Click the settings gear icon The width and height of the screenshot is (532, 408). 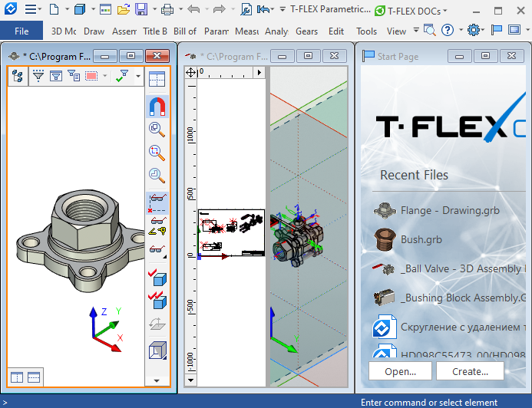pos(474,31)
